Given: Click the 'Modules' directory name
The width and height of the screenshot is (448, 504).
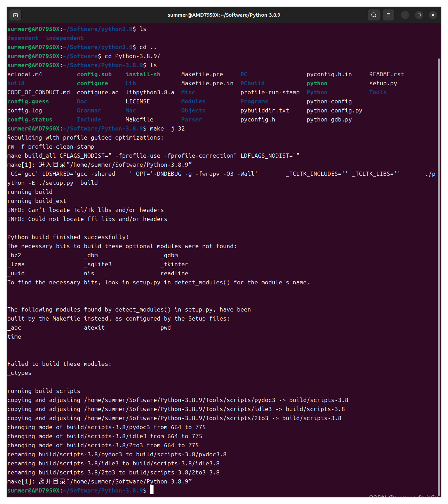Looking at the screenshot, I should 194,101.
